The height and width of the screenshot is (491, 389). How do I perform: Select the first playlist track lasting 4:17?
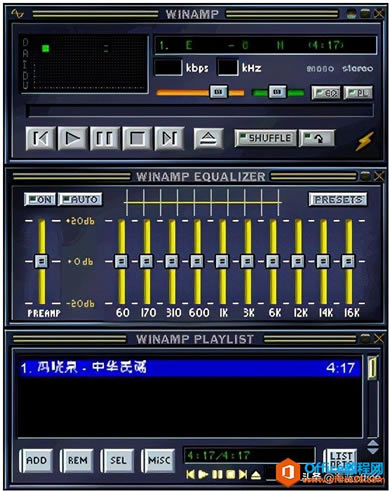(x=190, y=368)
